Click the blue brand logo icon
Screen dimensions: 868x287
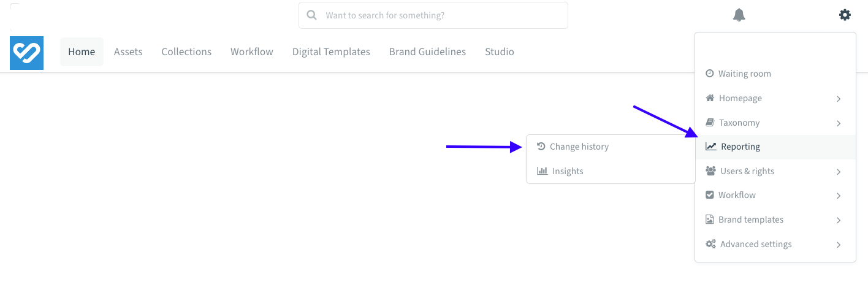point(26,53)
